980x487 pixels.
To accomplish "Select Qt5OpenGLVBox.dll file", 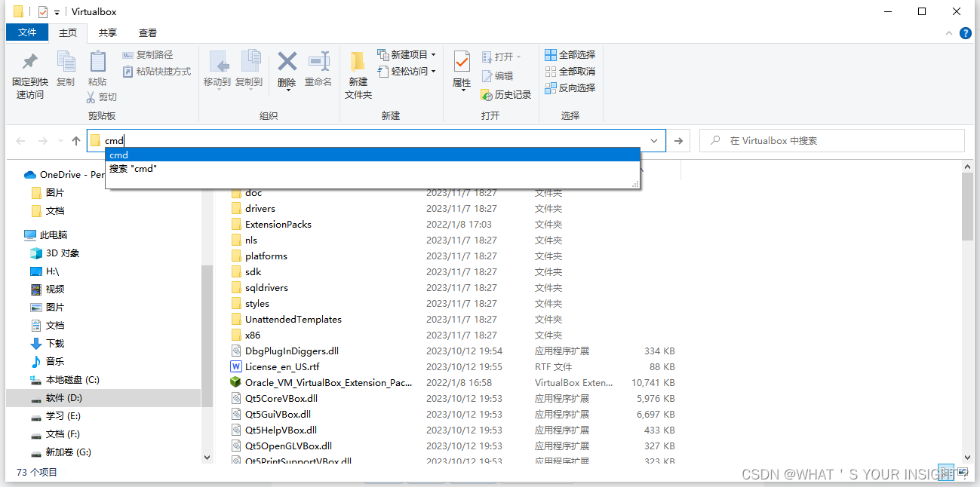I will [x=288, y=446].
